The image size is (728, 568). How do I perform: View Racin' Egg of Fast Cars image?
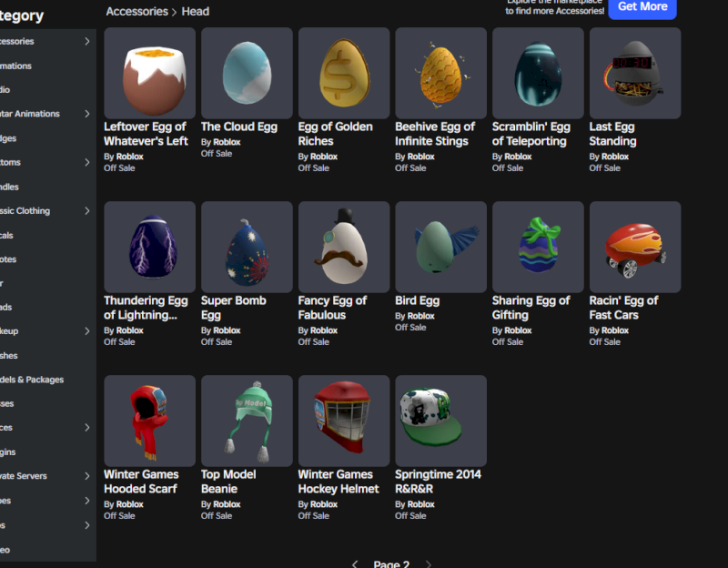tap(634, 247)
